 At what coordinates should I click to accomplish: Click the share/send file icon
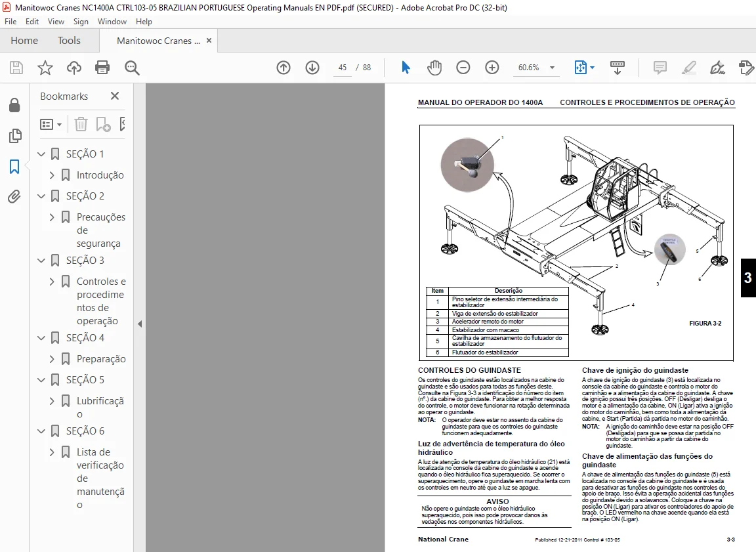[746, 68]
